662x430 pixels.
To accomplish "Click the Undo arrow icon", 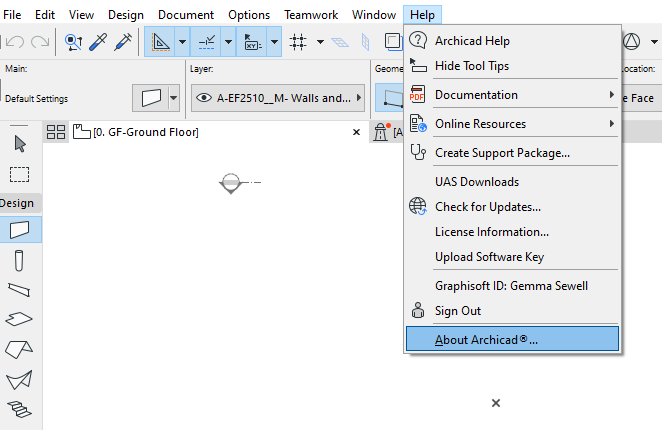I will point(15,42).
